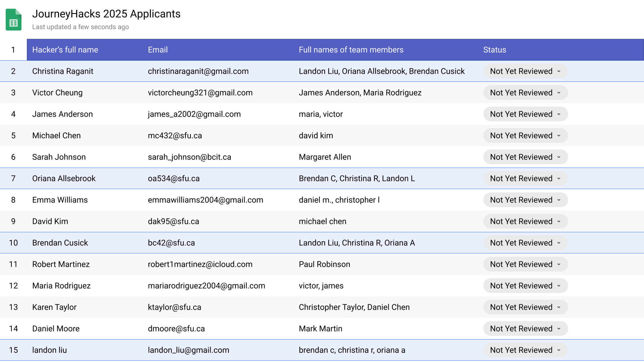Click the name cell Karen Taylor
This screenshot has height=362, width=644.
(x=54, y=307)
